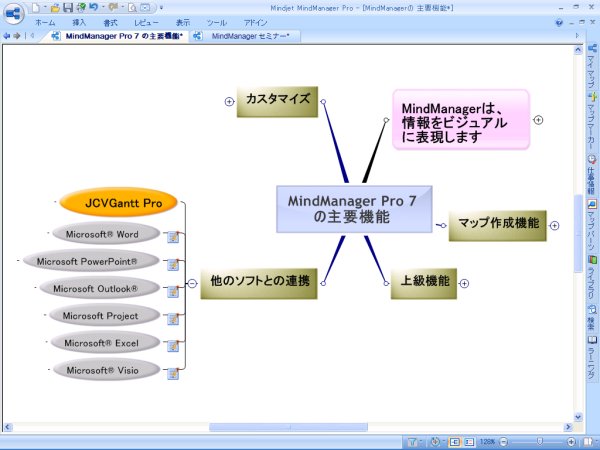
Task: Click the vertical scrollbar down arrow
Action: pyautogui.click(x=578, y=417)
